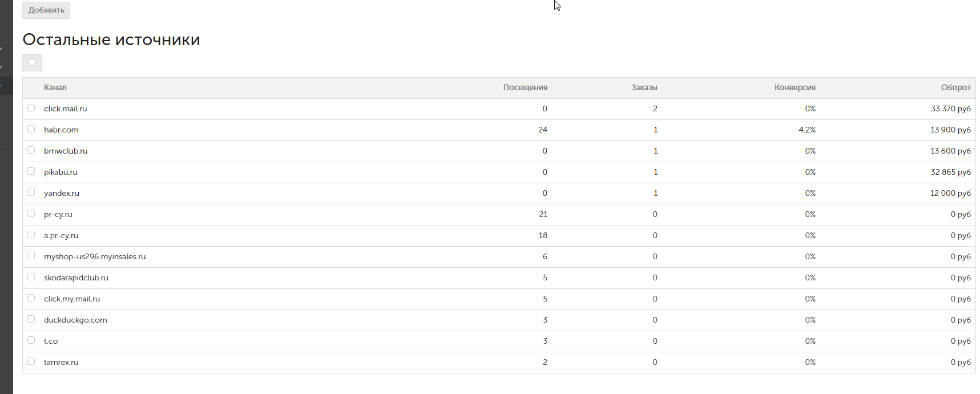980x394 pixels.
Task: Click the Канал column header
Action: pyautogui.click(x=55, y=88)
